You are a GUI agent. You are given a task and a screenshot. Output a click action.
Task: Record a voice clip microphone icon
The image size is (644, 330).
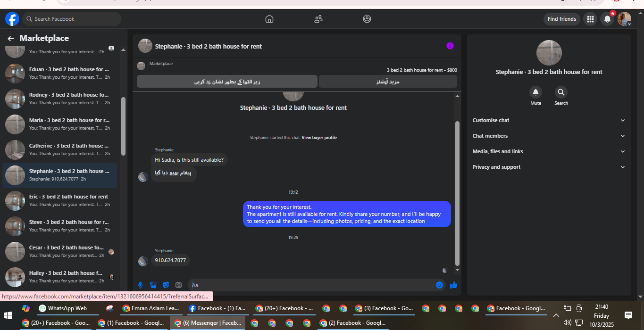click(x=140, y=285)
